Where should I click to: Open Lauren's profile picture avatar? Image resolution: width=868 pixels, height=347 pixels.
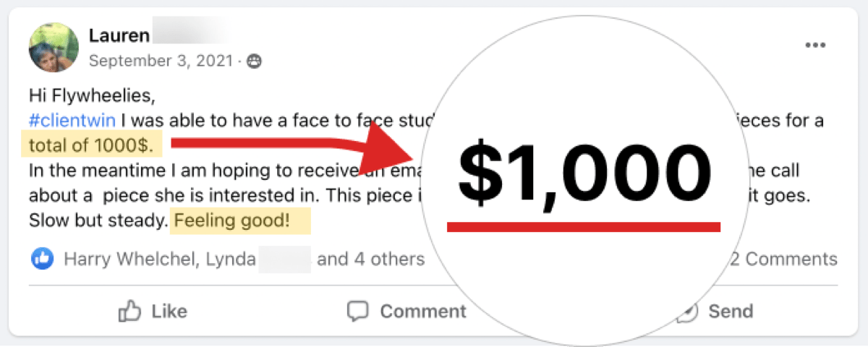click(x=54, y=48)
